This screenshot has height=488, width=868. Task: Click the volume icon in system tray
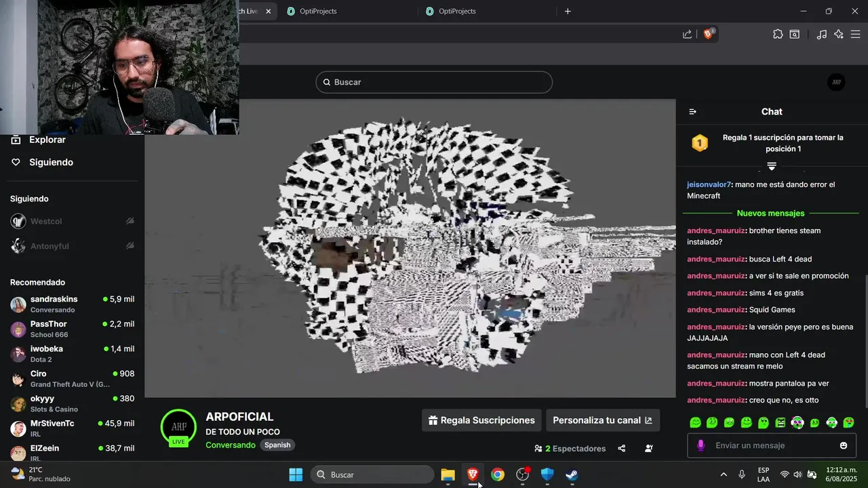797,474
